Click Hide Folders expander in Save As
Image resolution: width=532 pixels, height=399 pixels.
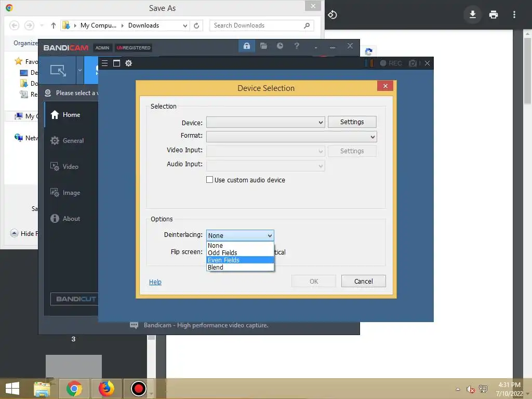point(24,233)
